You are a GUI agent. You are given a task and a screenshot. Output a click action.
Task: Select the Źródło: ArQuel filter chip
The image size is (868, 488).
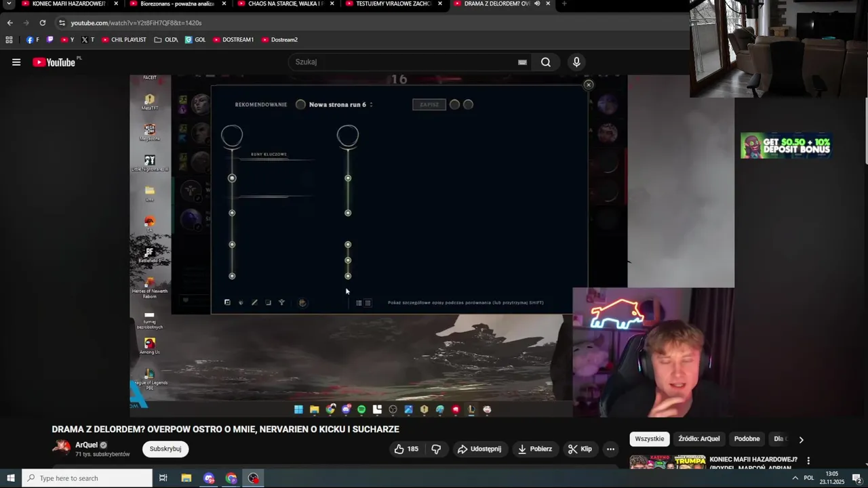point(699,439)
